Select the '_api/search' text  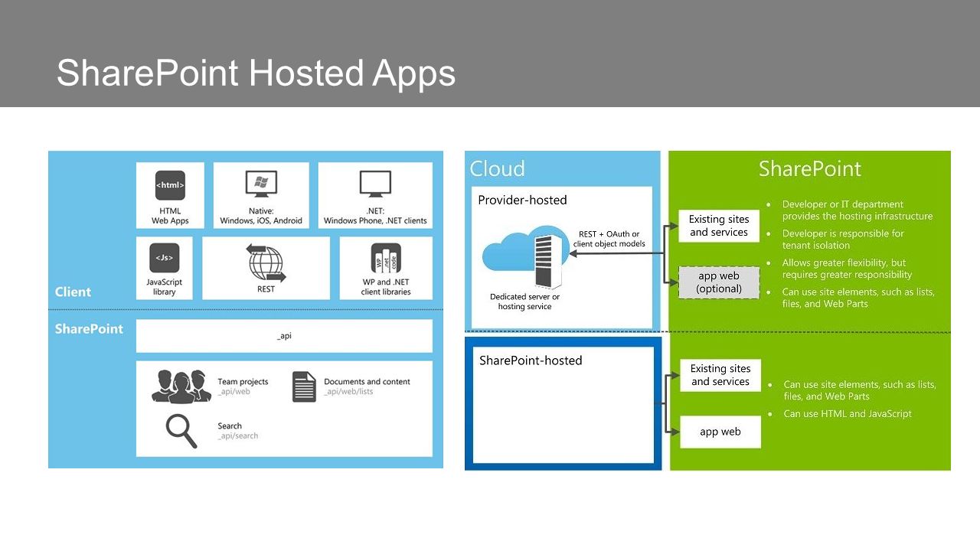(238, 436)
